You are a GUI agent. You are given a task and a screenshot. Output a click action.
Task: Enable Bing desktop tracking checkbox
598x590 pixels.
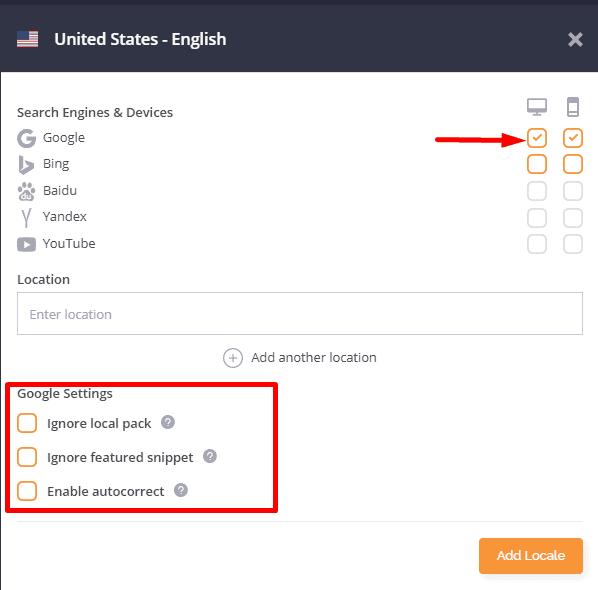point(537,164)
